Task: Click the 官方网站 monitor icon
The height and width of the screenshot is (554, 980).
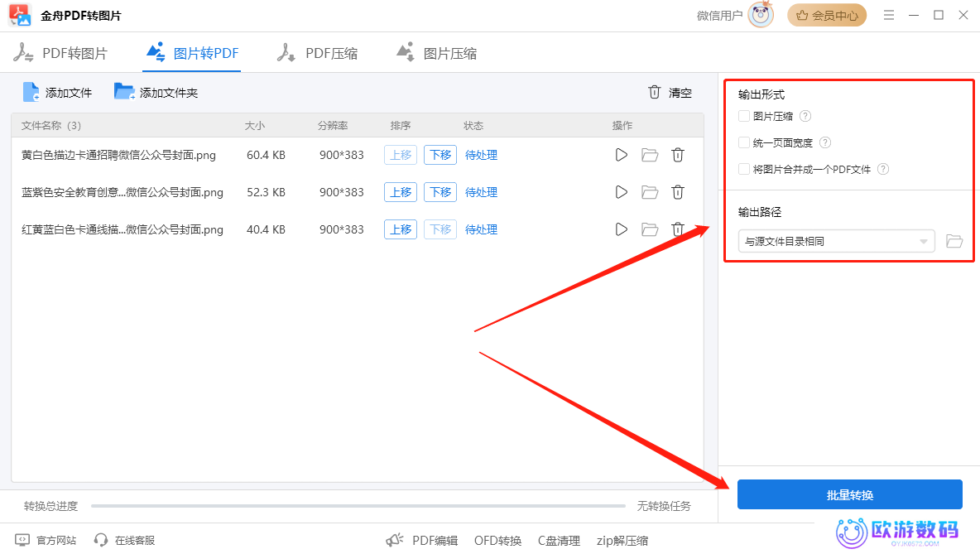Action: [x=22, y=540]
